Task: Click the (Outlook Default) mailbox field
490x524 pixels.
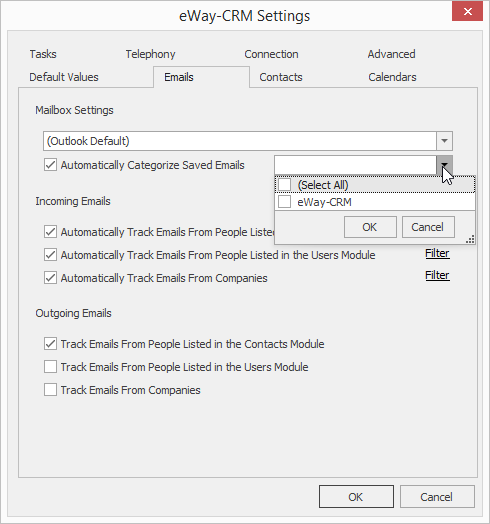Action: point(240,141)
